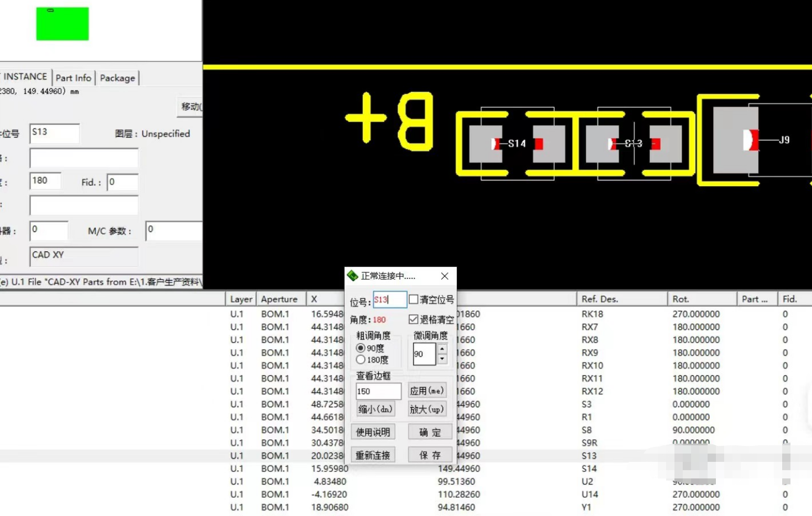Switch to the Part Info tab

pos(73,77)
